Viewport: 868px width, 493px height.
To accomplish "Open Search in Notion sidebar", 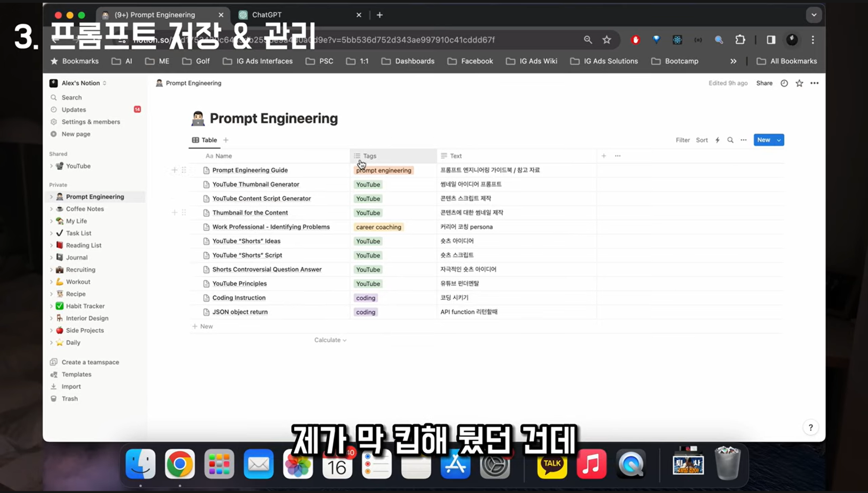I will (72, 97).
